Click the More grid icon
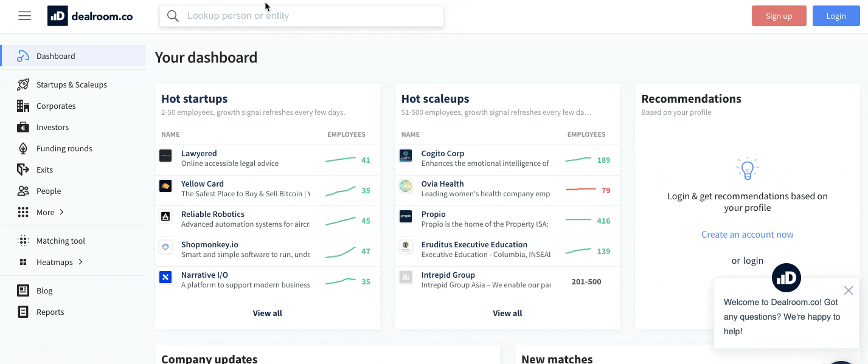 point(23,212)
